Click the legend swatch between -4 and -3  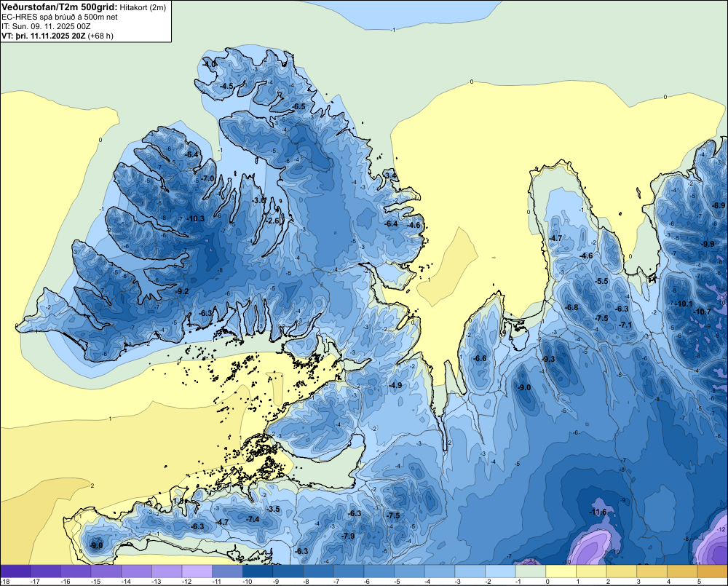(440, 571)
